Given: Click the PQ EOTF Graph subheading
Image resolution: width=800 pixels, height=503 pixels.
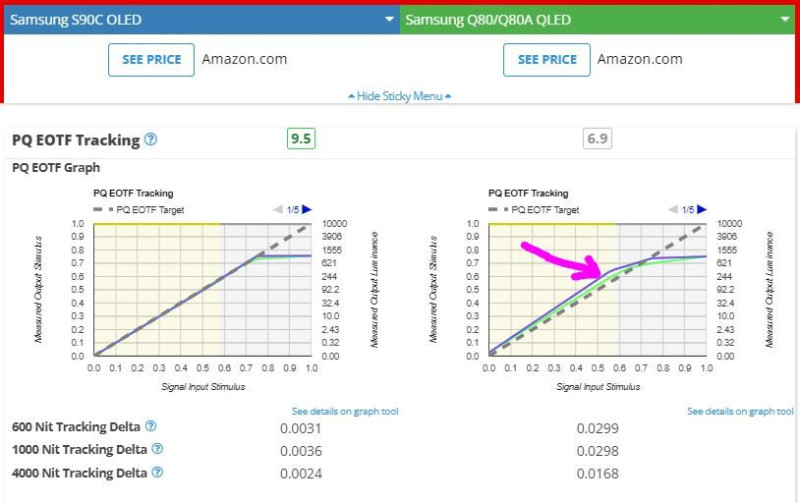Looking at the screenshot, I should pos(56,168).
